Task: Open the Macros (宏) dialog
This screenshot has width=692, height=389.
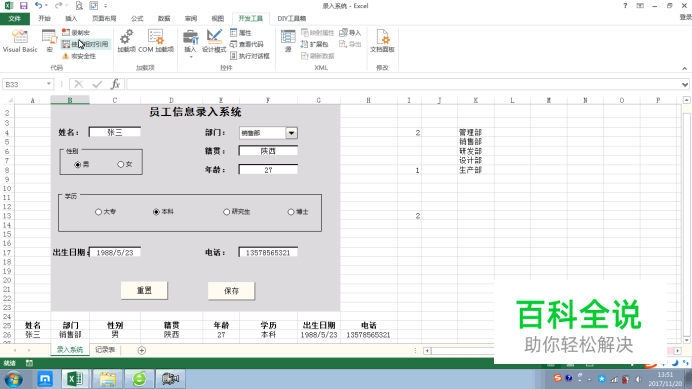Action: (49, 41)
